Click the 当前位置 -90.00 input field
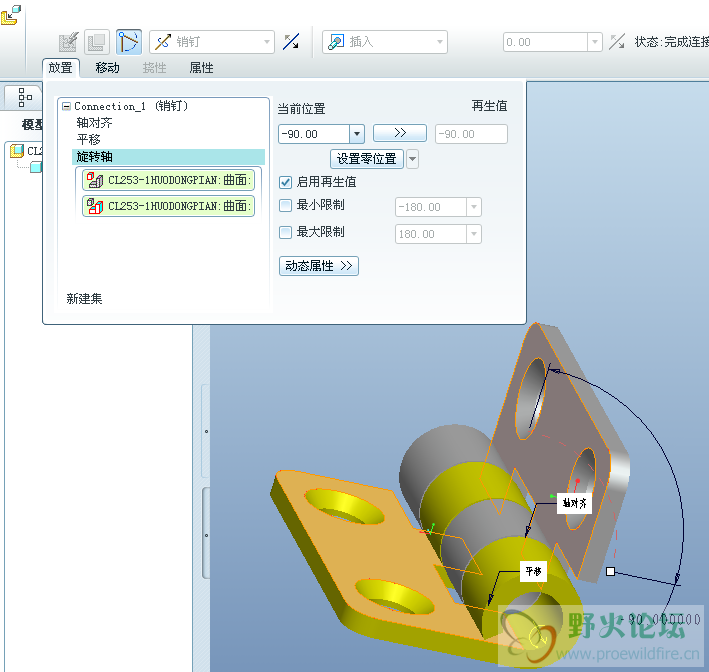The image size is (709, 672). point(314,134)
